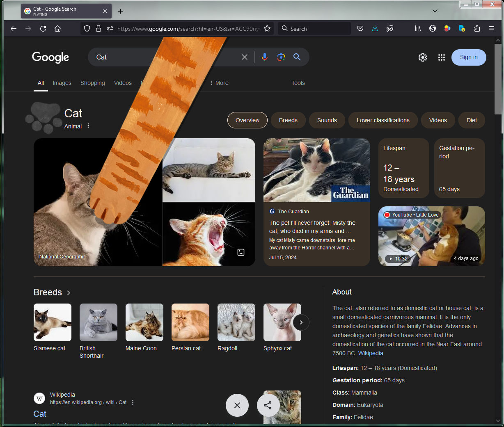Expand the More search filters menu
The image size is (504, 427).
219,83
